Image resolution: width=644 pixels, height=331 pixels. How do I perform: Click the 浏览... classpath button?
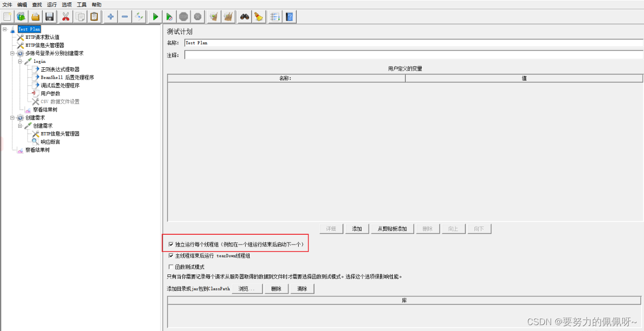[247, 289]
